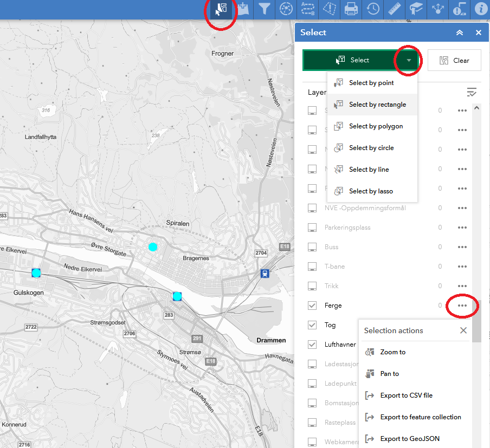Click the Drammen label on map
490x448 pixels.
click(271, 340)
